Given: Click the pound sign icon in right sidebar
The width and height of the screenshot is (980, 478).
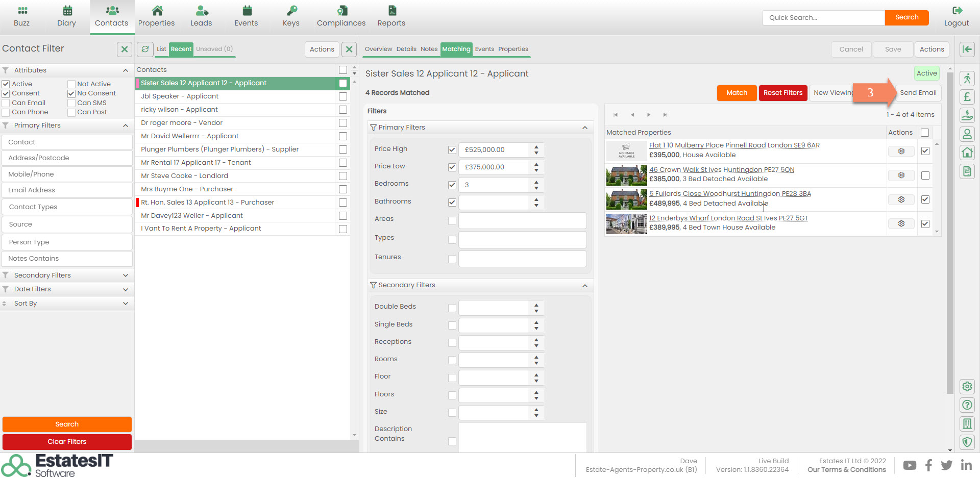Looking at the screenshot, I should tap(967, 97).
